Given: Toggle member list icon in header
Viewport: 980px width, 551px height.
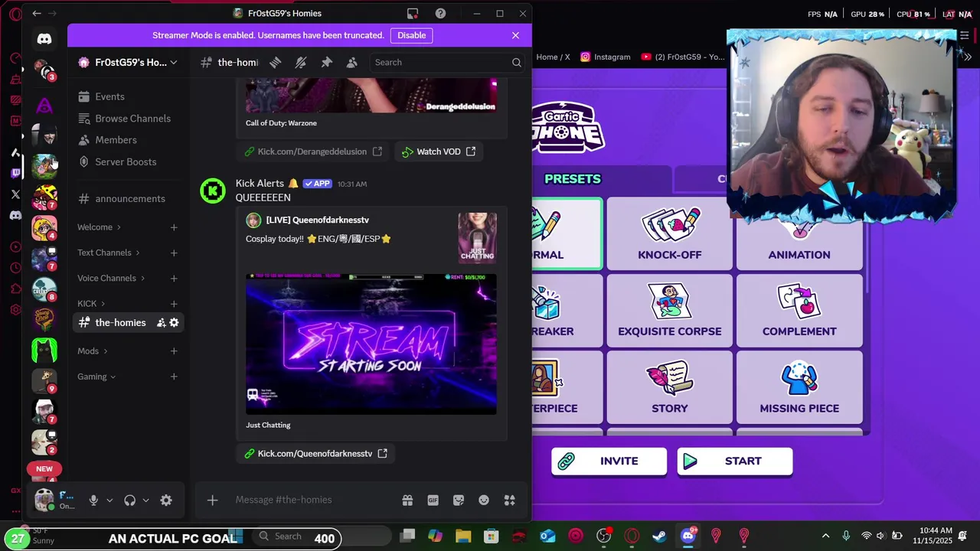Looking at the screenshot, I should click(x=352, y=63).
